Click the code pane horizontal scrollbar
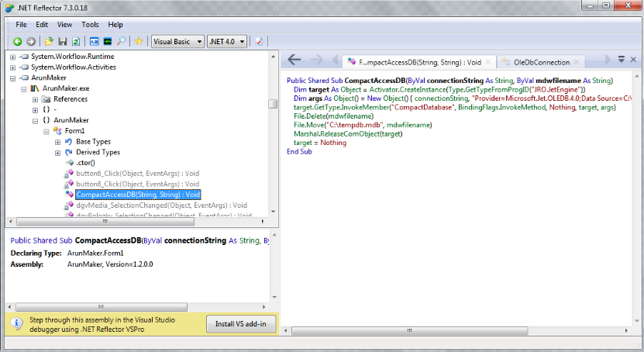Screen dimensions: 644x352 coord(409,330)
